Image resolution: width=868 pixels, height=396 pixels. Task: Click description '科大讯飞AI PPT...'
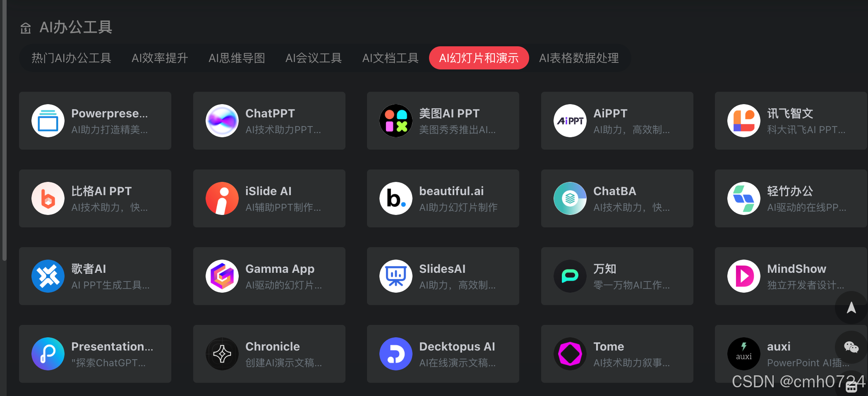[806, 130]
